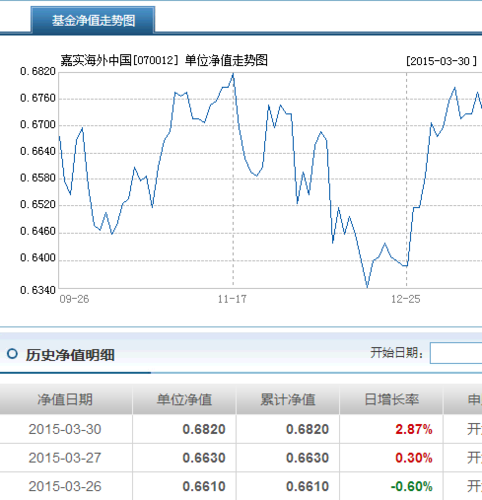Click the 11-17 x-axis date label
482x500 pixels.
coord(232,299)
